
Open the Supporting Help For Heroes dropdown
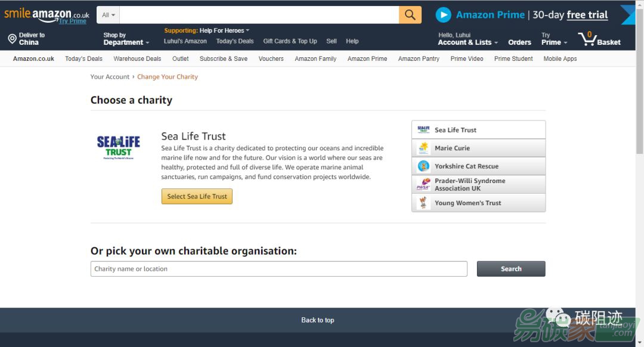[x=207, y=30]
